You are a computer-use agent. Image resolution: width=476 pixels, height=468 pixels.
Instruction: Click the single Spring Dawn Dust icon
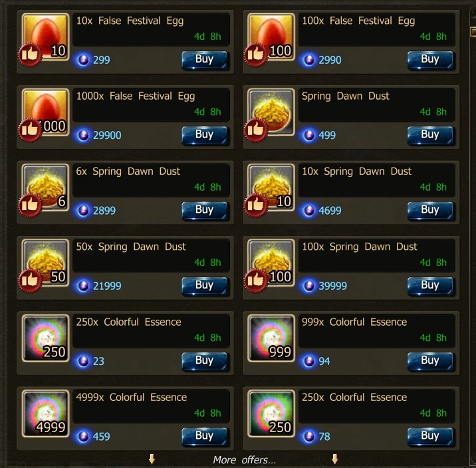tap(271, 112)
